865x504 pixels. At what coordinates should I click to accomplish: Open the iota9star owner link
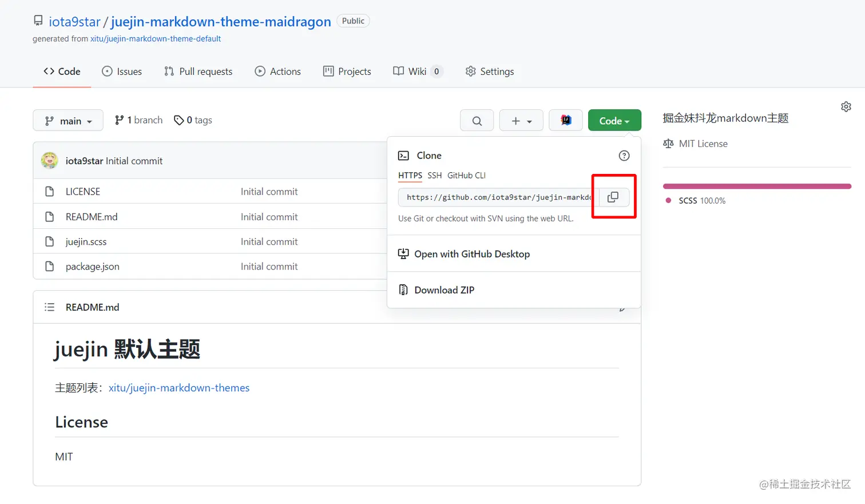pyautogui.click(x=74, y=22)
